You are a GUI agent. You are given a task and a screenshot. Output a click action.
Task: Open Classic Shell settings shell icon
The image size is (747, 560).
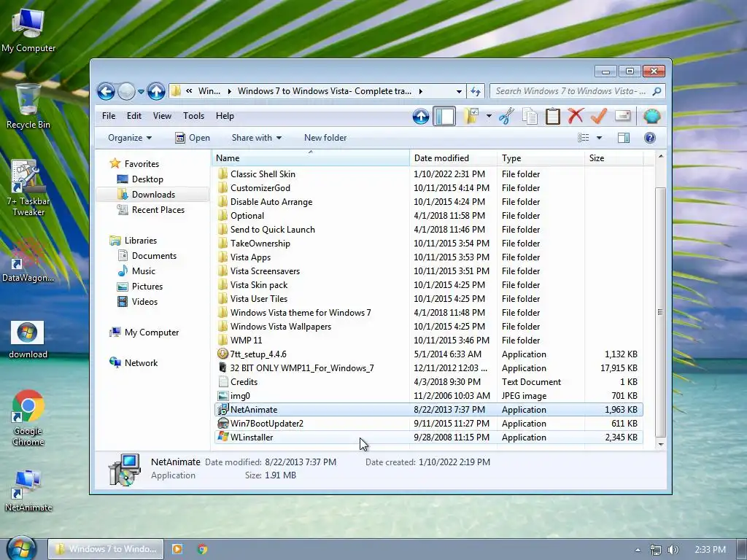pos(651,116)
